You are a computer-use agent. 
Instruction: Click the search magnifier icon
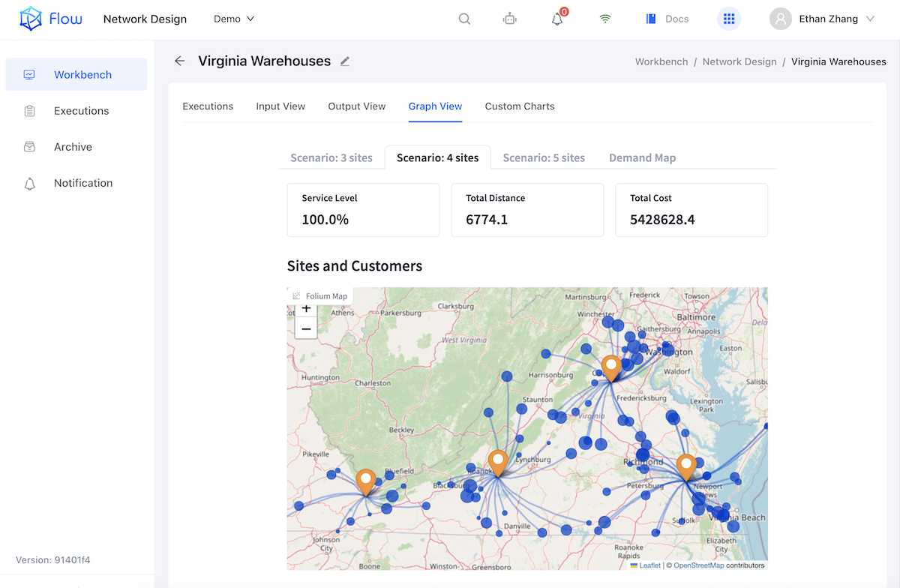pos(464,19)
